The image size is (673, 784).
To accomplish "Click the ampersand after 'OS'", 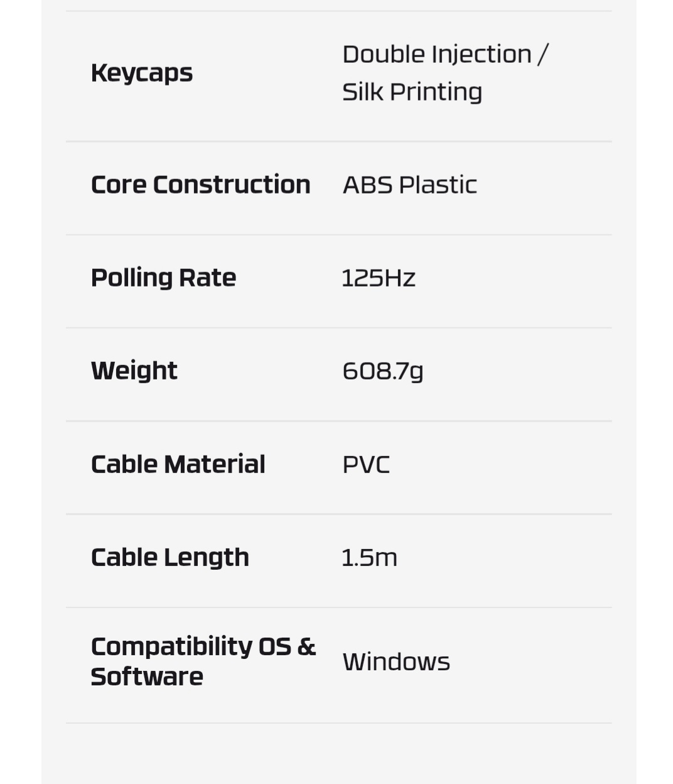I will click(x=306, y=646).
